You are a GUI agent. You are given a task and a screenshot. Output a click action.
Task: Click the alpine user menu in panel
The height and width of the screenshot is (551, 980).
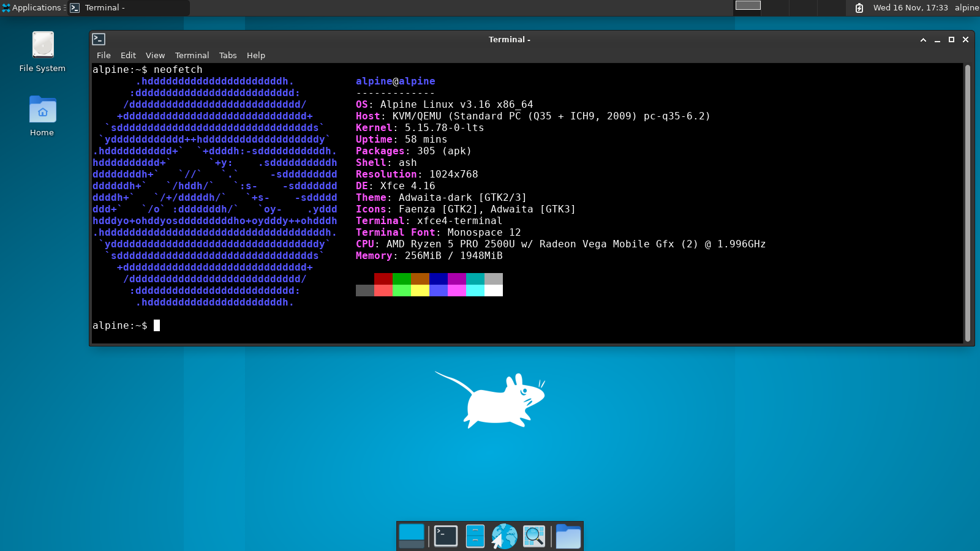coord(967,7)
